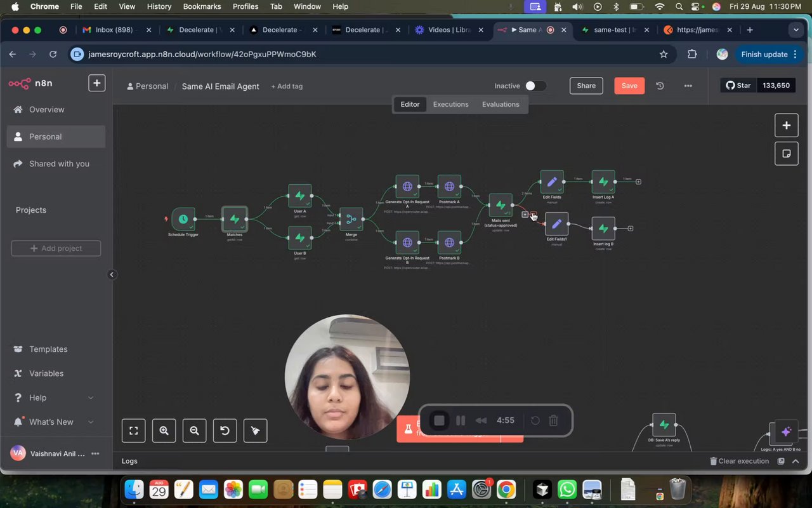
Task: Select the Merge node
Action: (x=351, y=219)
